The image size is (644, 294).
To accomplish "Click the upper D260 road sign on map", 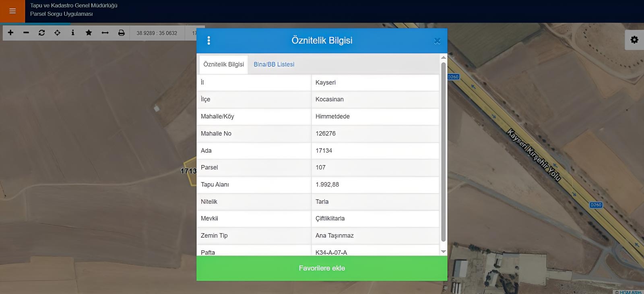I will click(x=453, y=77).
